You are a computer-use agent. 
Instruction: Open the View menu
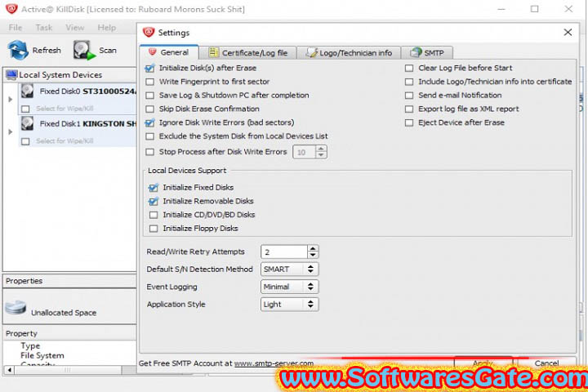click(74, 28)
